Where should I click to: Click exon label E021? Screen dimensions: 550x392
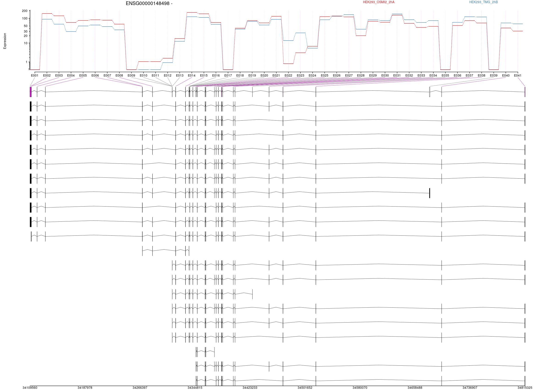point(276,76)
